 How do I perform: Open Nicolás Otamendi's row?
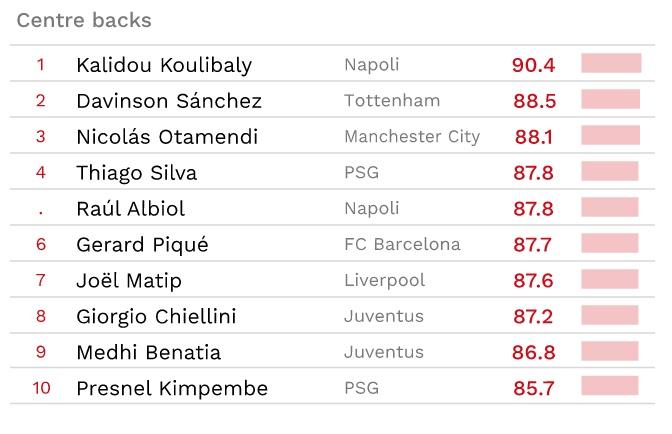click(x=167, y=137)
